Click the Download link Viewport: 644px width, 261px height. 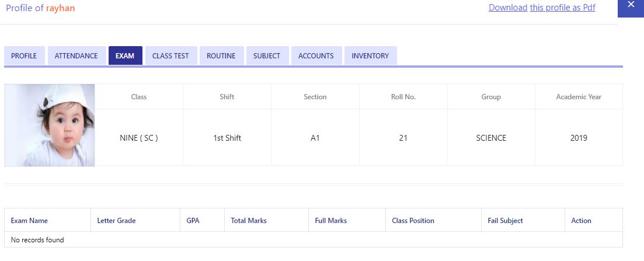[x=507, y=8]
